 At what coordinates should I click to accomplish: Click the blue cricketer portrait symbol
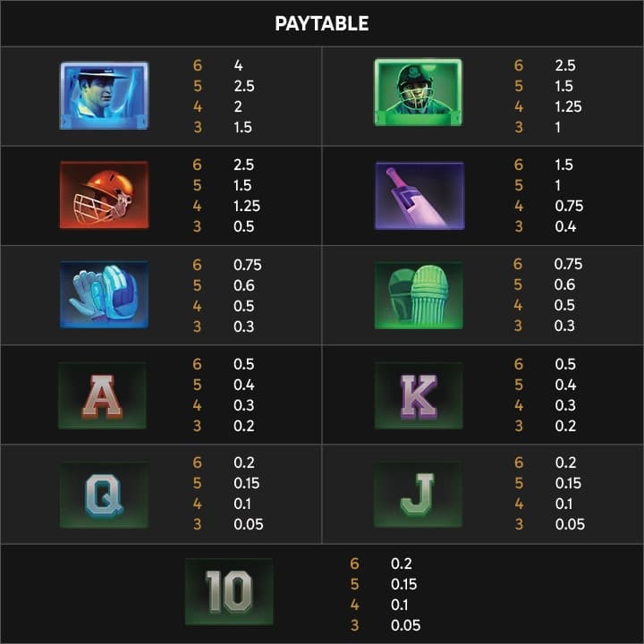[x=104, y=96]
